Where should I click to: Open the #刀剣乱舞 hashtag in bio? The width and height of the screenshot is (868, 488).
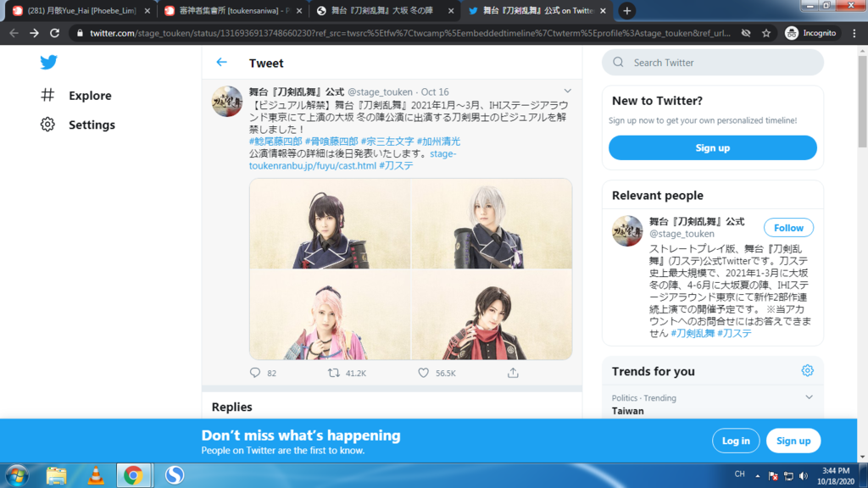click(693, 333)
